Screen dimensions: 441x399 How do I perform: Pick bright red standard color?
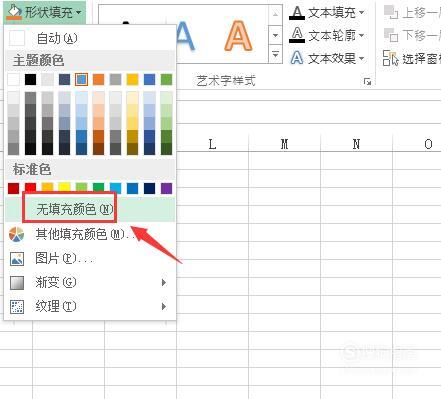click(x=30, y=187)
